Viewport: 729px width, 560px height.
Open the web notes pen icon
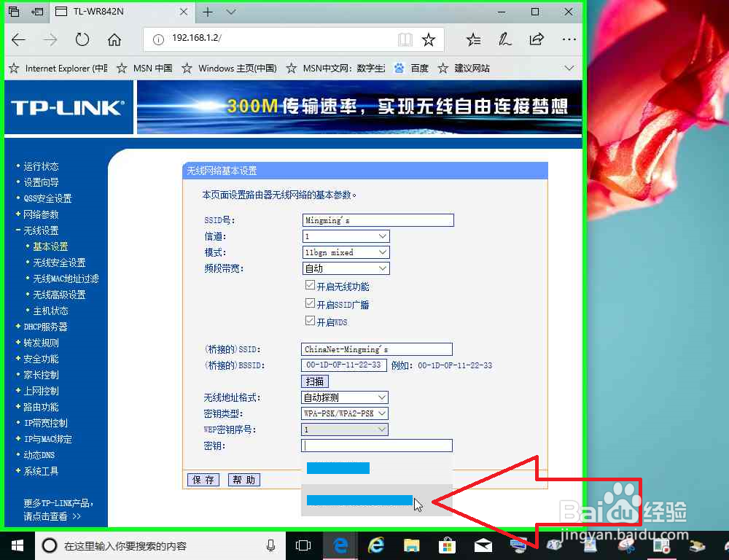[x=505, y=40]
